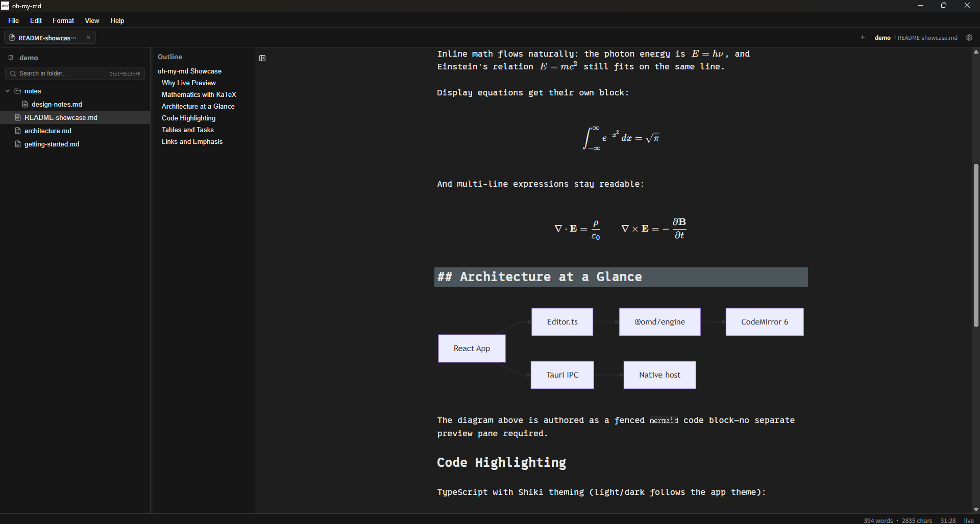The image size is (980, 524).
Task: Jump to Tables and Tasks outline item
Action: coord(188,130)
